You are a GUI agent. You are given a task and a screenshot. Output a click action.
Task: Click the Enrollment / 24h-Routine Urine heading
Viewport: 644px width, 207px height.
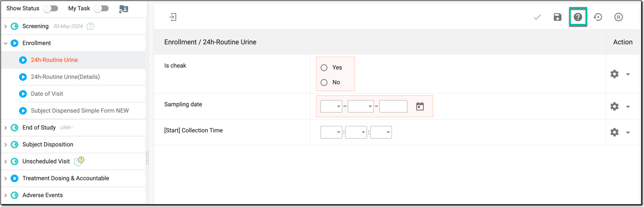tap(210, 42)
